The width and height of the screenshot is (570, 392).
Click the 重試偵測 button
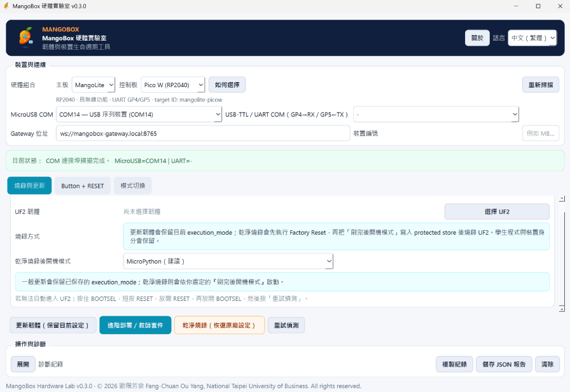click(286, 325)
